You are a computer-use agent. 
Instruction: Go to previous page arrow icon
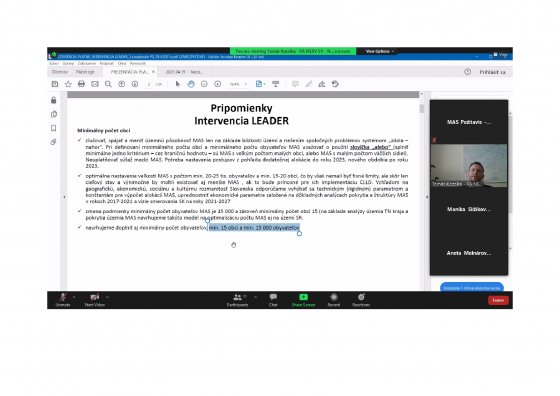pos(121,84)
